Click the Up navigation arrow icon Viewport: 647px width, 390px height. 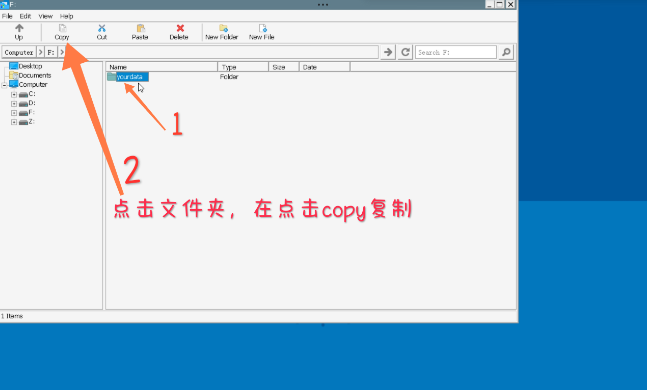(19, 28)
